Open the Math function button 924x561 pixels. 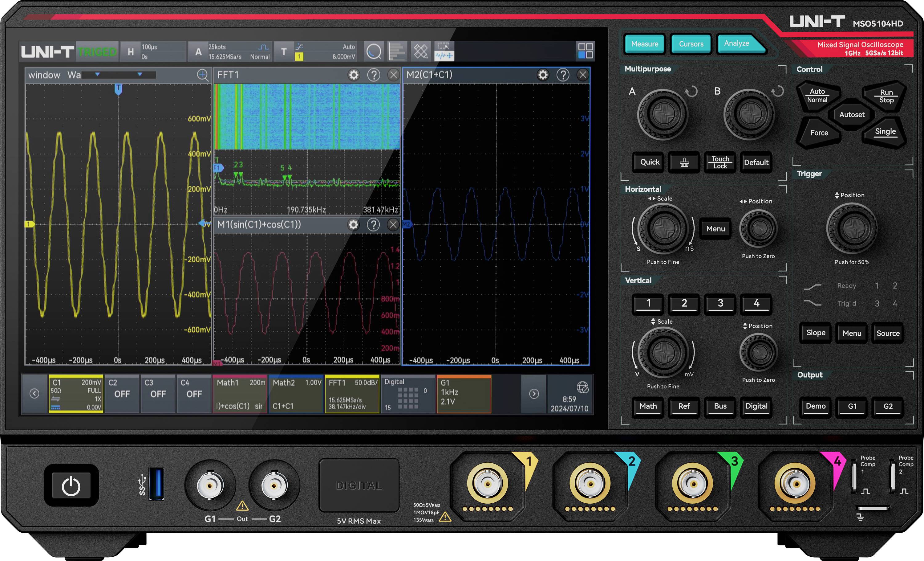(648, 407)
